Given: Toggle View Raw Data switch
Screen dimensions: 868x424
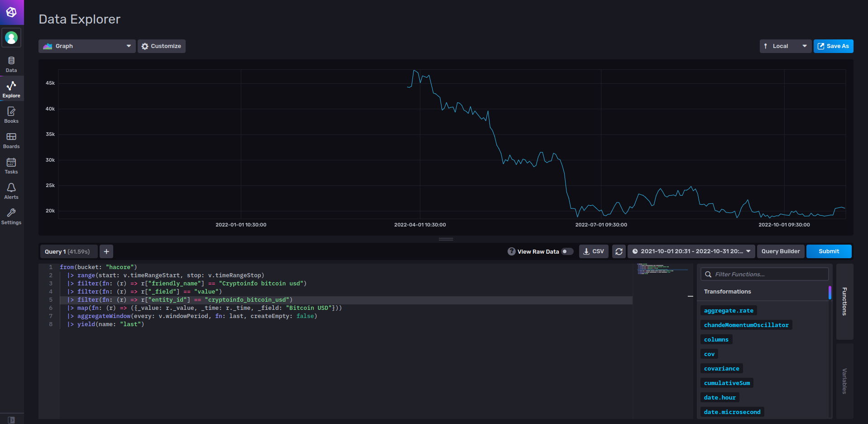Looking at the screenshot, I should pyautogui.click(x=567, y=251).
